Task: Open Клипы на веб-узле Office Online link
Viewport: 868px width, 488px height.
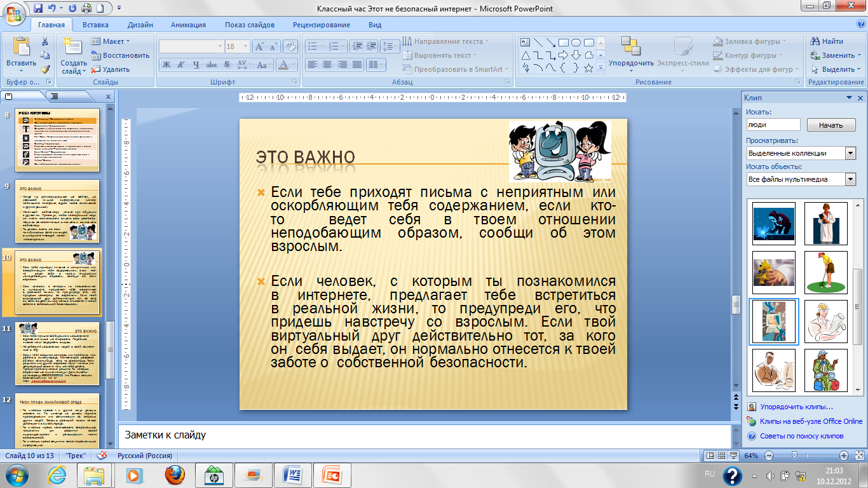Action: click(811, 421)
